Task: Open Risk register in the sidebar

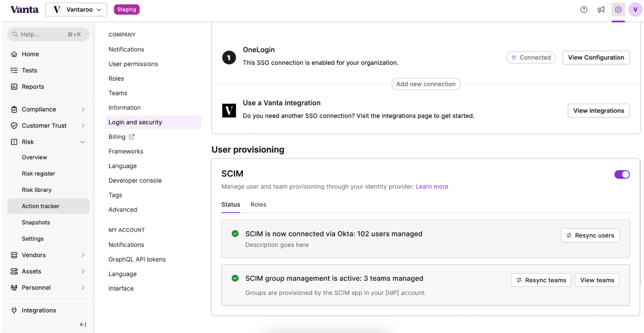Action: [x=38, y=173]
